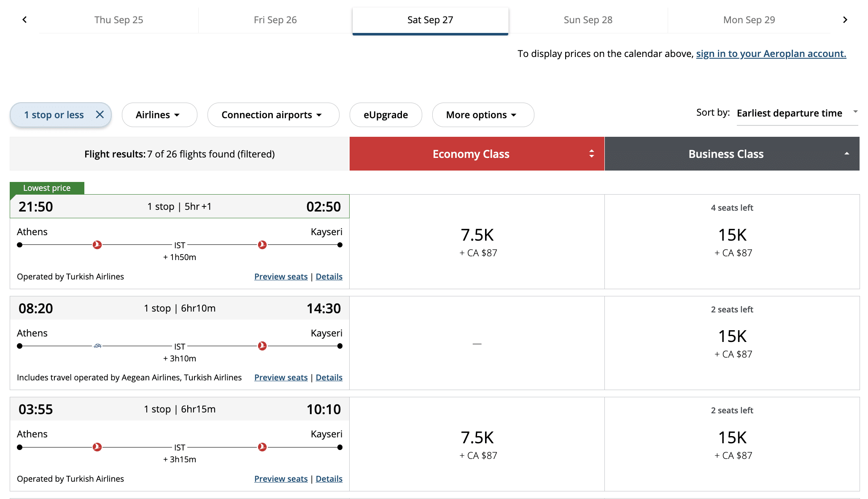Switch to the Sun Sep 28 tab
This screenshot has width=868, height=499.
pyautogui.click(x=588, y=20)
